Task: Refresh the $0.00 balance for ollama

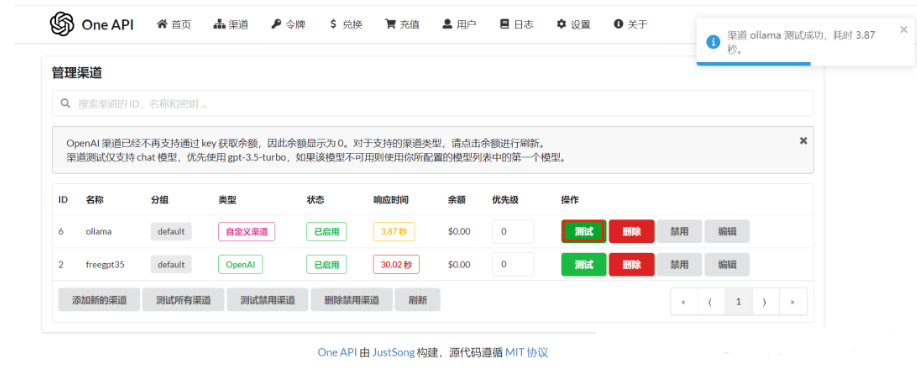Action: [459, 231]
